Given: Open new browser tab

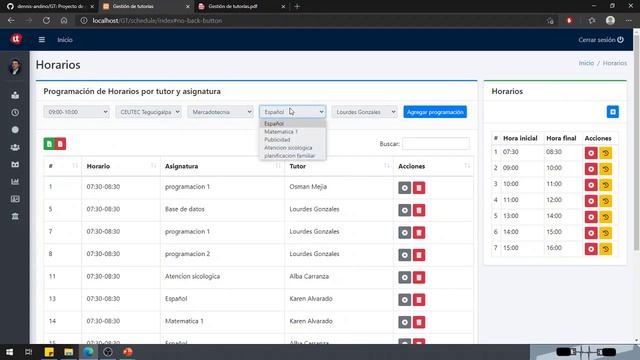Looking at the screenshot, I should tap(297, 7).
